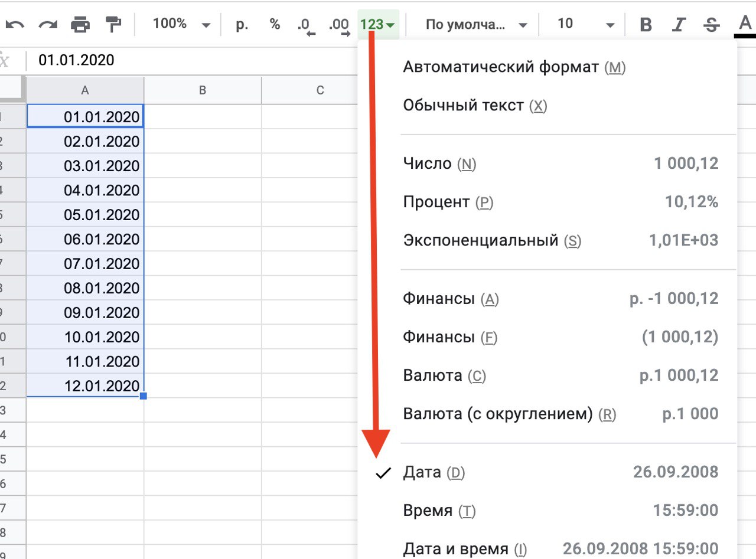Viewport: 756px width, 559px height.
Task: Click cell containing 09.01.2020
Action: coord(85,313)
